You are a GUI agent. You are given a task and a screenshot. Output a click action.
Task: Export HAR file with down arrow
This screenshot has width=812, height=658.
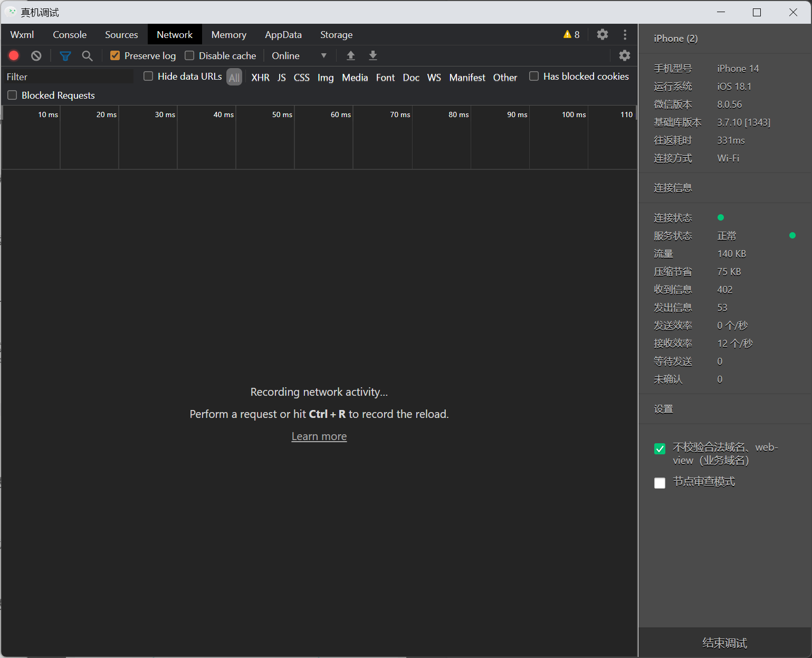click(373, 55)
